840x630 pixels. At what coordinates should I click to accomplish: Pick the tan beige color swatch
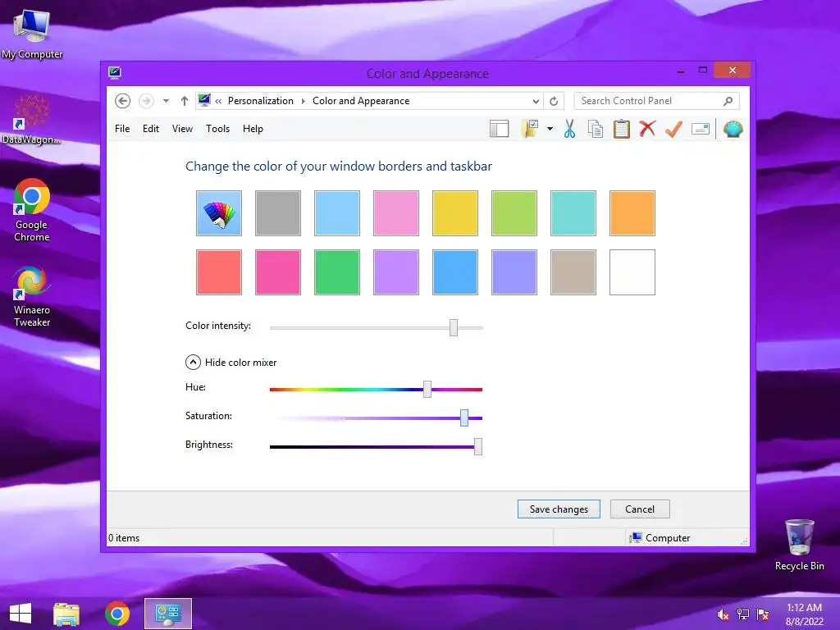(x=573, y=272)
